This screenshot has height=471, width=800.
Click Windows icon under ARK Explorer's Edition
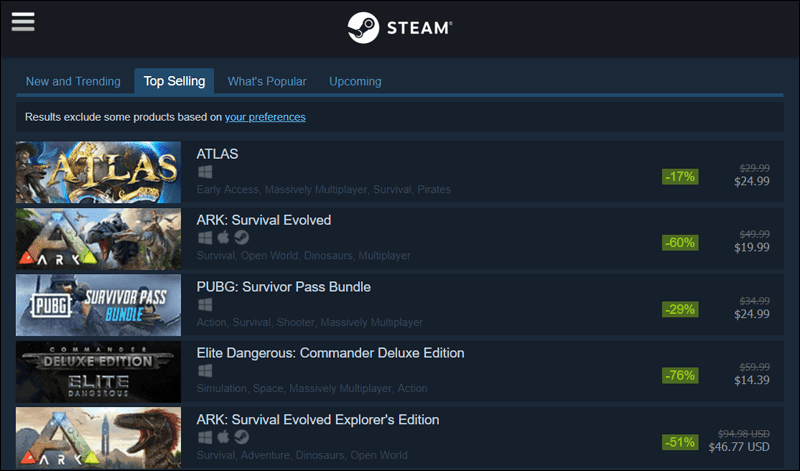point(205,437)
